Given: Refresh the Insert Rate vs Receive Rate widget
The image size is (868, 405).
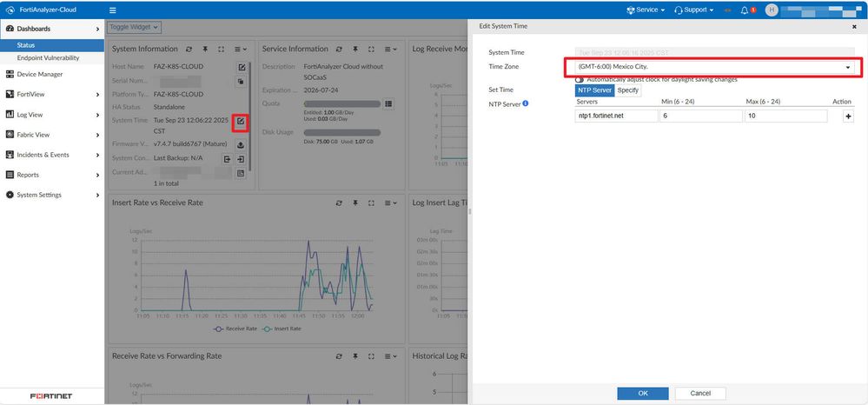Looking at the screenshot, I should point(340,202).
